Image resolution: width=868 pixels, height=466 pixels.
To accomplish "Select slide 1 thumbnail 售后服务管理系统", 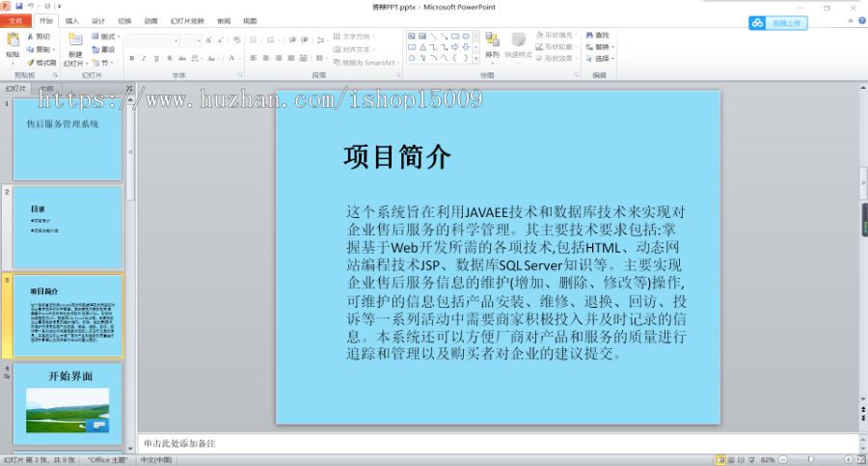I will (68, 140).
